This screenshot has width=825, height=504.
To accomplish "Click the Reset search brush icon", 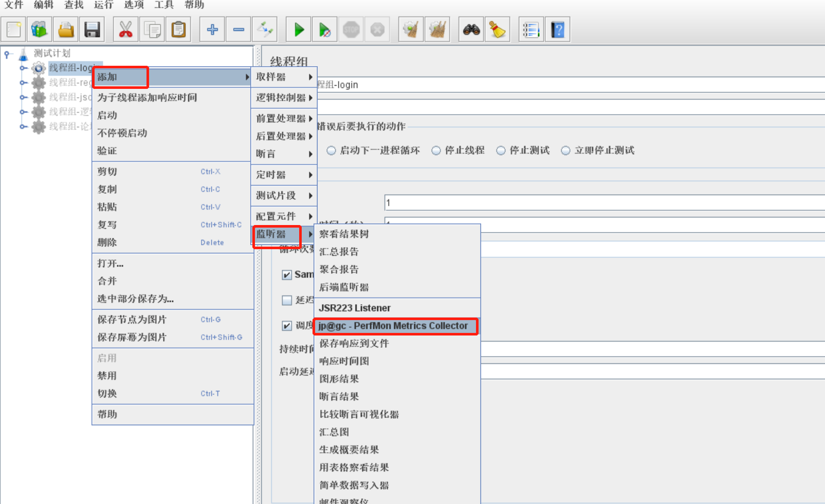I will pyautogui.click(x=498, y=29).
